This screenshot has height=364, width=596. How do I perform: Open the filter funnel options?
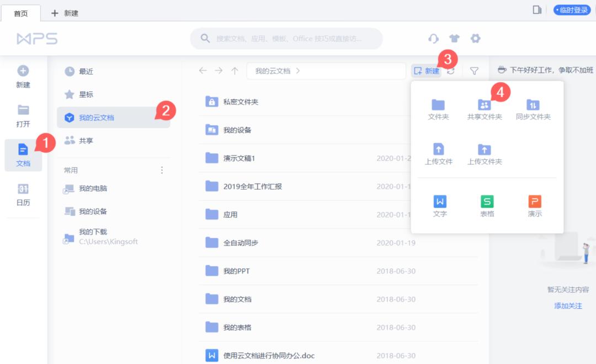473,71
